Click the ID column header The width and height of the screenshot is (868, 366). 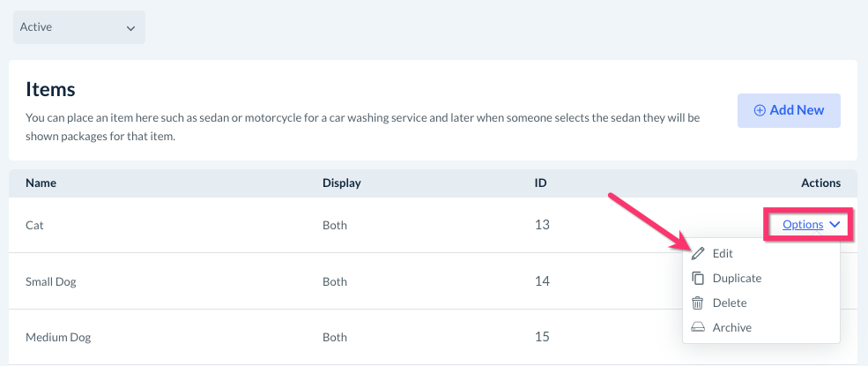pyautogui.click(x=540, y=183)
